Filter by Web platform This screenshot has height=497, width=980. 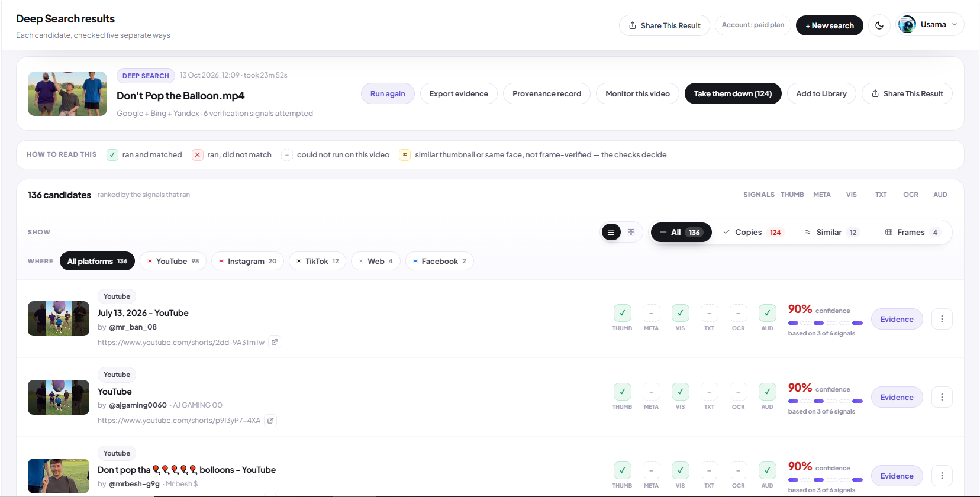pyautogui.click(x=376, y=261)
